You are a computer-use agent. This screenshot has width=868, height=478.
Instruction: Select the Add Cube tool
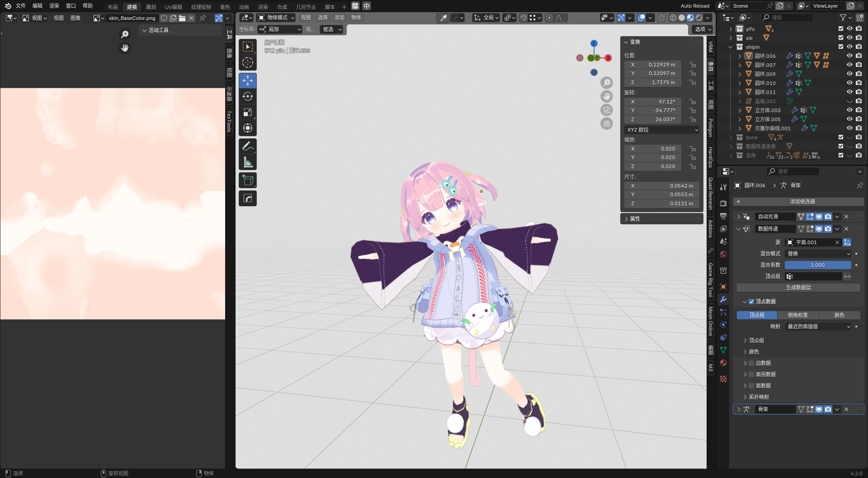point(247,180)
